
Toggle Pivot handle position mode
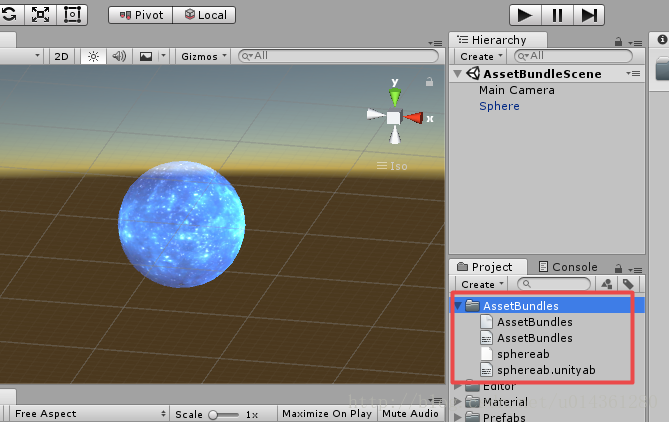[141, 15]
